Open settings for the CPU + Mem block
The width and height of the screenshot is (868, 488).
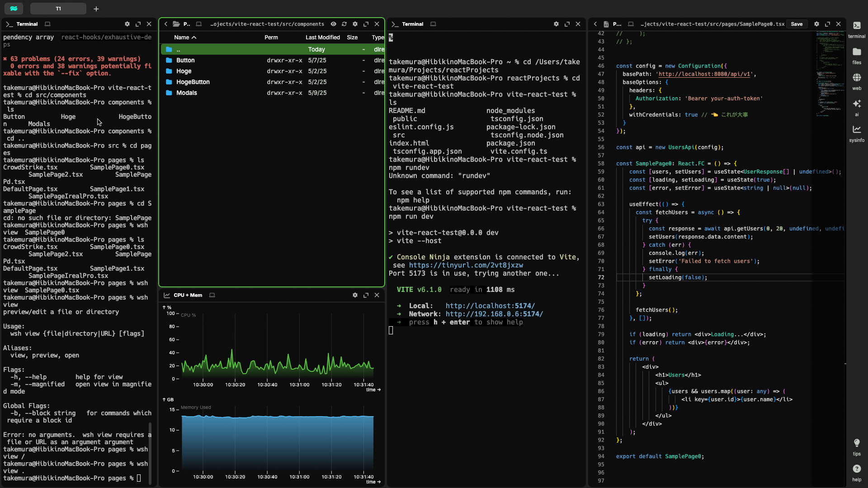pyautogui.click(x=355, y=296)
